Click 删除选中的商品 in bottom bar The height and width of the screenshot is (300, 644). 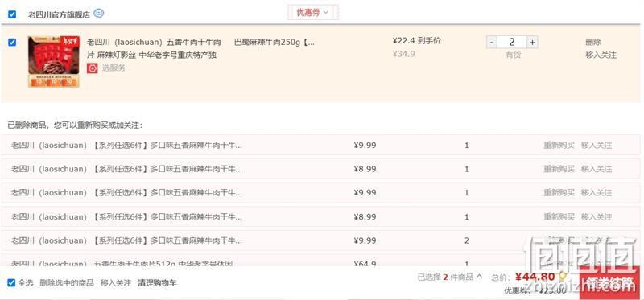pos(67,283)
